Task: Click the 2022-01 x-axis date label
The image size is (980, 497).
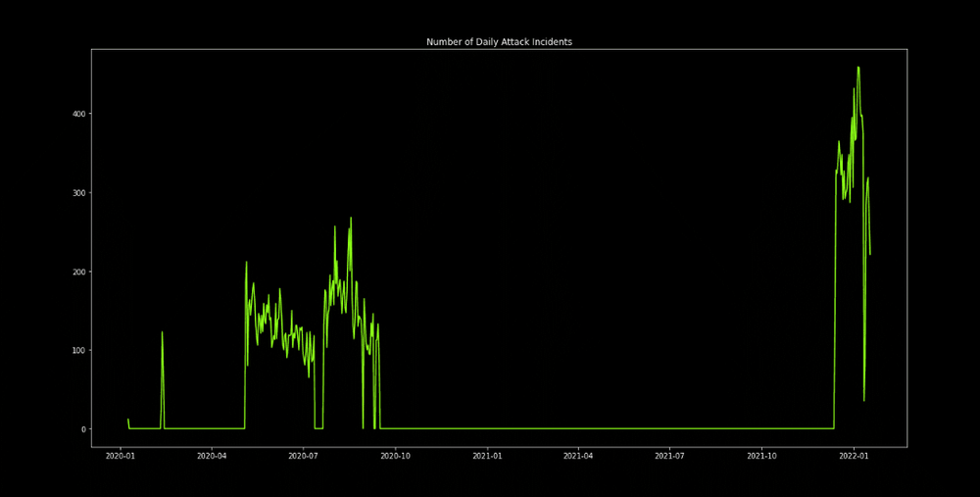Action: pos(854,456)
